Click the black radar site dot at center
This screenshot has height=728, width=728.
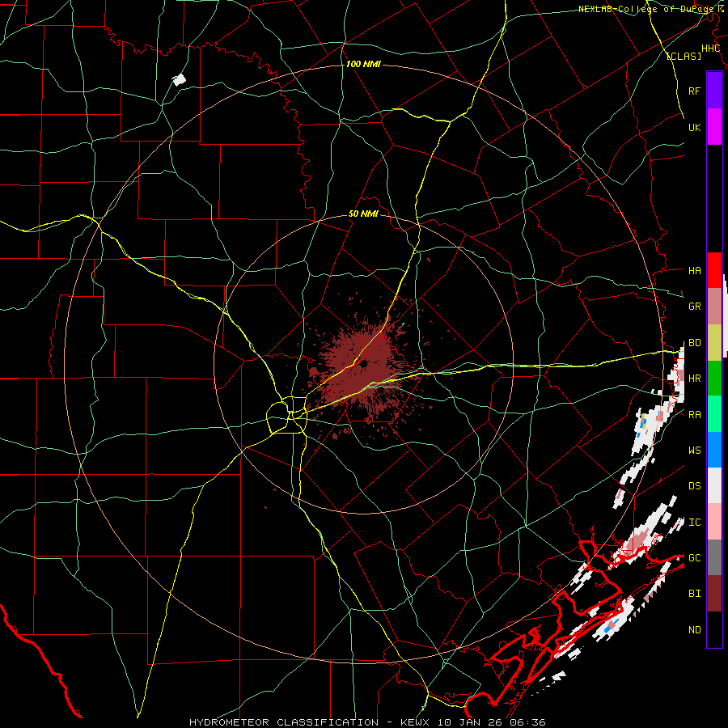coord(363,364)
